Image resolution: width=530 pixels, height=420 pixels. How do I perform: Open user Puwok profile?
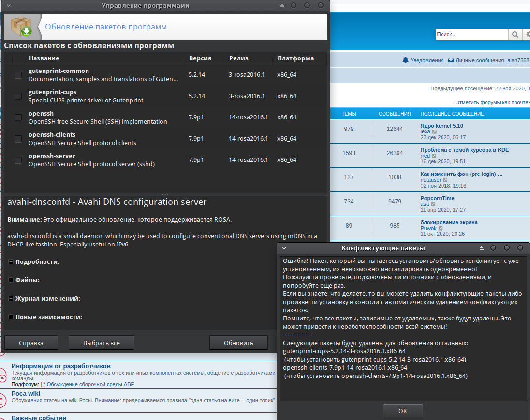tap(428, 229)
